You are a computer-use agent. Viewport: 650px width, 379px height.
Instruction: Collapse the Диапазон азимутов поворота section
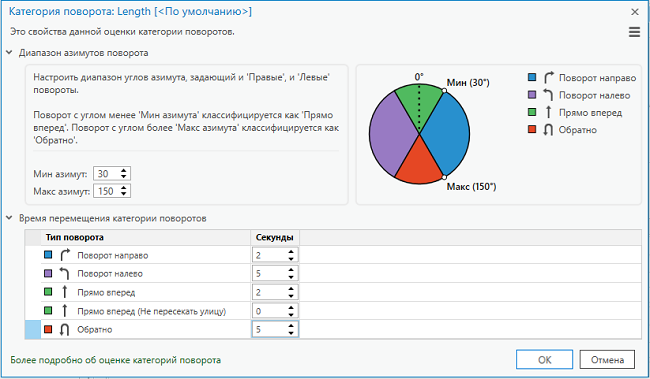pyautogui.click(x=9, y=53)
